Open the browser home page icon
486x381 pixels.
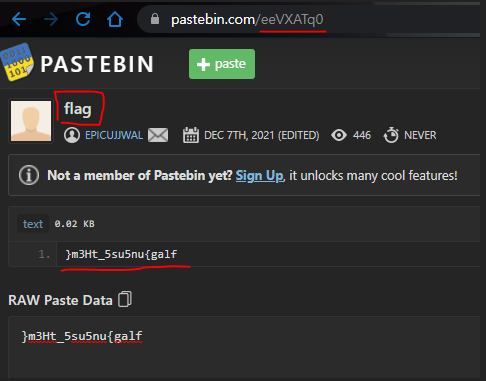115,19
